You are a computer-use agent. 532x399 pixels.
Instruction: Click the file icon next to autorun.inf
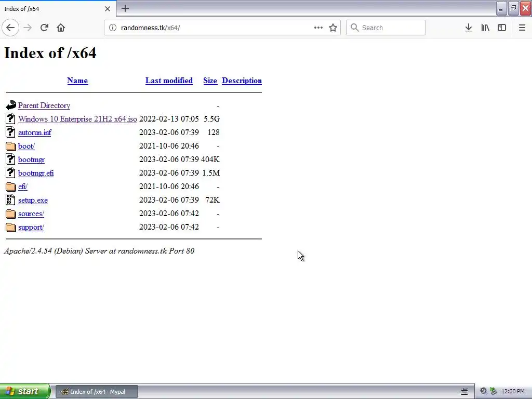10,132
